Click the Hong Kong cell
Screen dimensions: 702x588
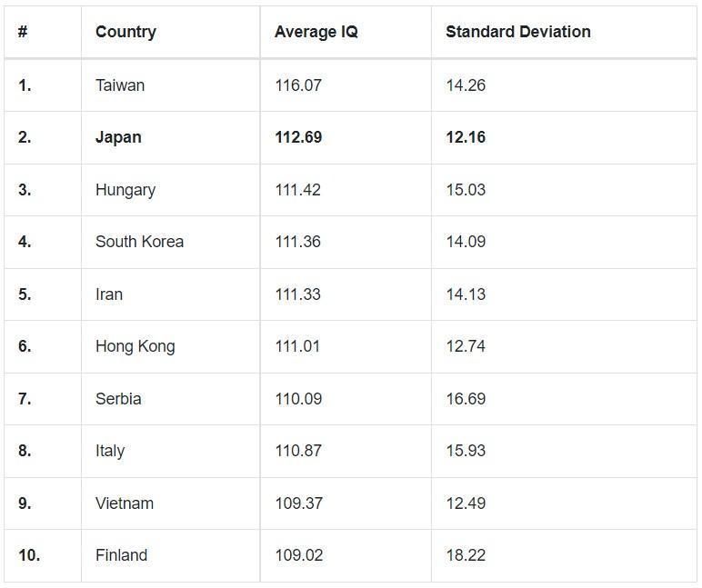135,346
